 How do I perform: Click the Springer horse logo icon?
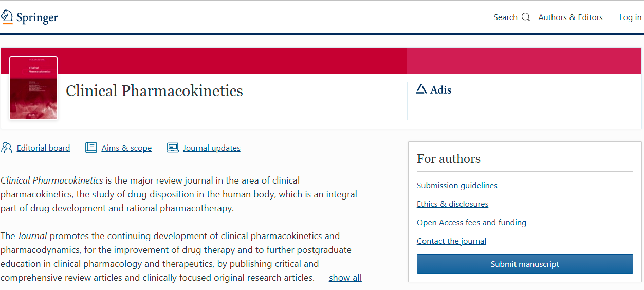(x=7, y=16)
